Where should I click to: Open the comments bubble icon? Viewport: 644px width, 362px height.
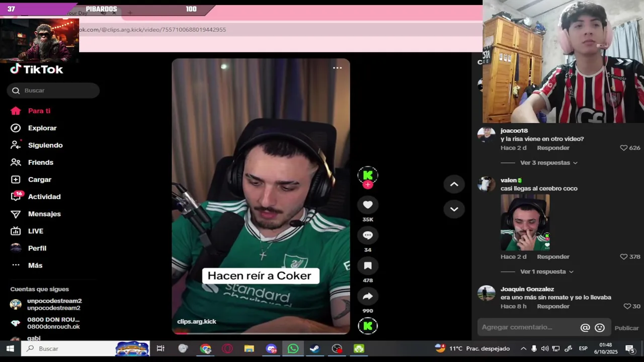pyautogui.click(x=368, y=235)
